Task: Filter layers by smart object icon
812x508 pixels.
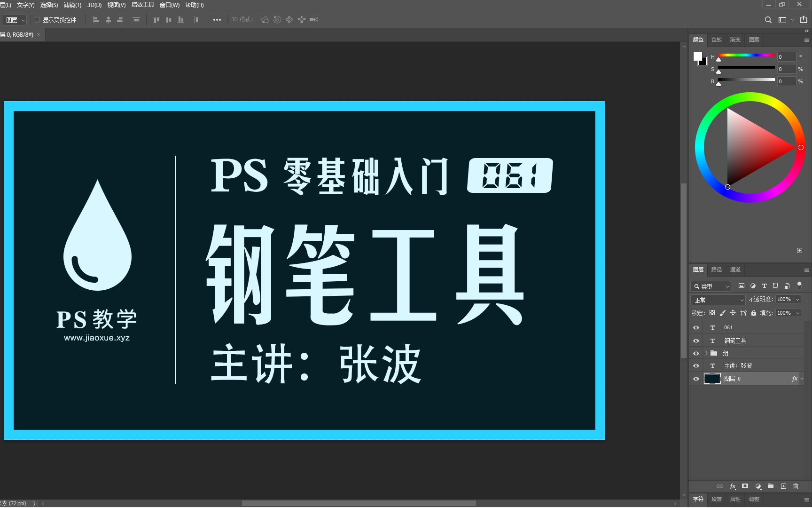Action: (787, 286)
